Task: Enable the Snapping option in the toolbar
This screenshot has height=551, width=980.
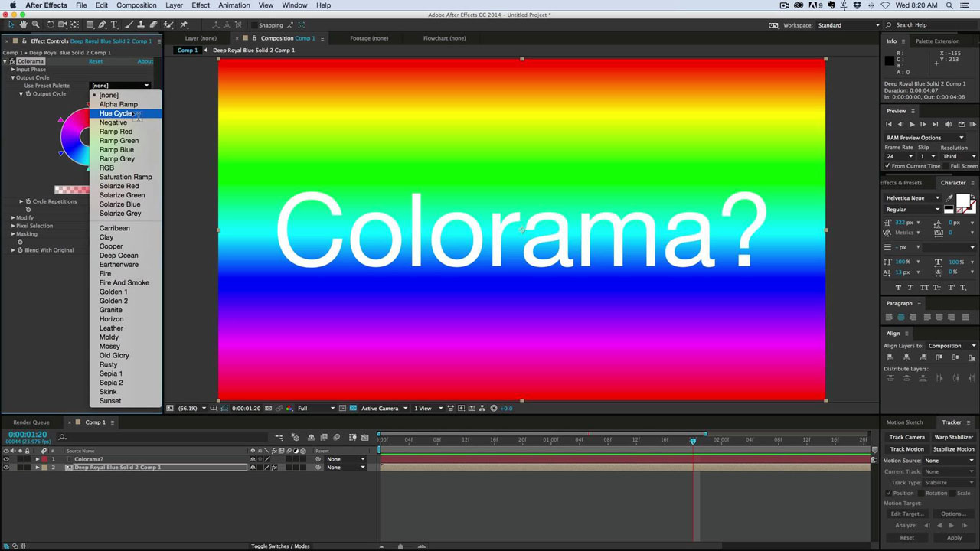Action: pyautogui.click(x=253, y=25)
